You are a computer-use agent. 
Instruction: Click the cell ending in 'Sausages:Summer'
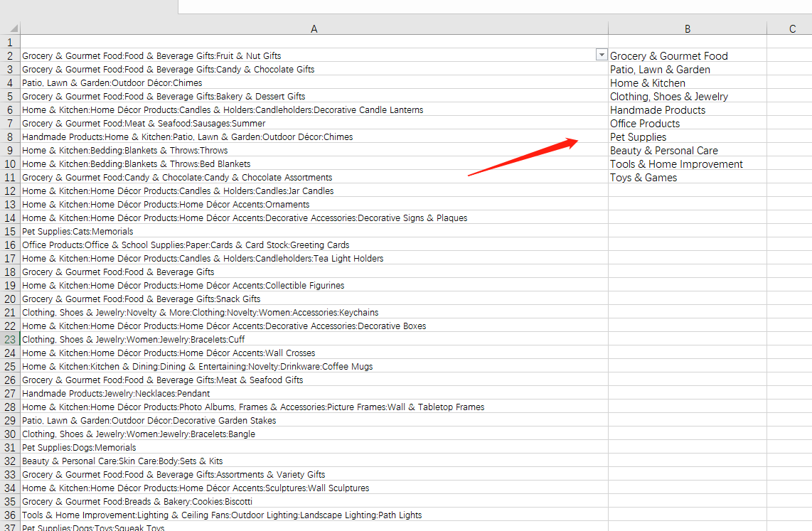click(314, 123)
